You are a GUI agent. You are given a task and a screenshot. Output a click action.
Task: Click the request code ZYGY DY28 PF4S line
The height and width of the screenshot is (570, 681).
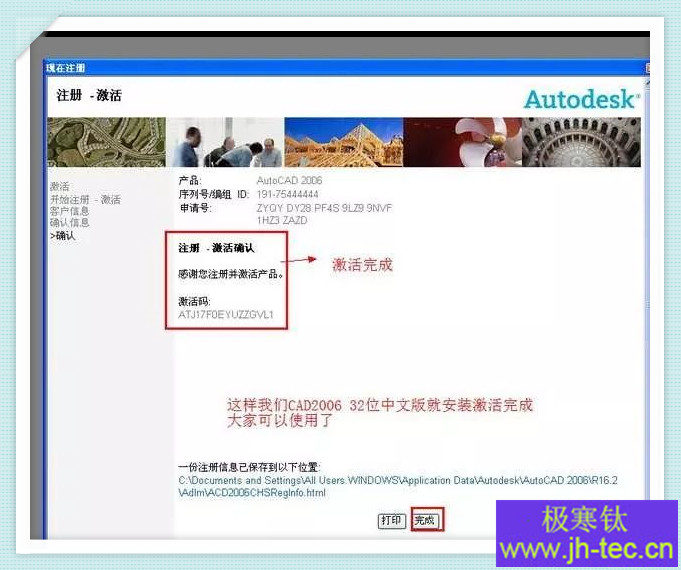(x=324, y=208)
